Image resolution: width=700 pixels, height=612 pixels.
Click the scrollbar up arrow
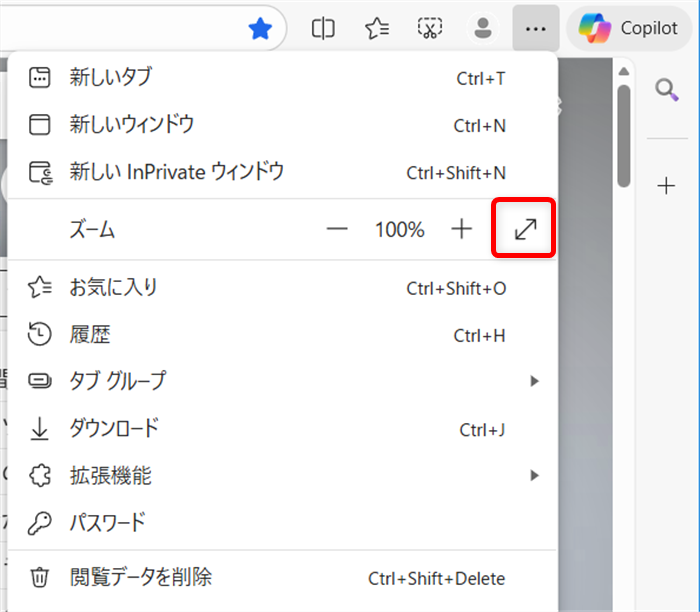point(624,71)
